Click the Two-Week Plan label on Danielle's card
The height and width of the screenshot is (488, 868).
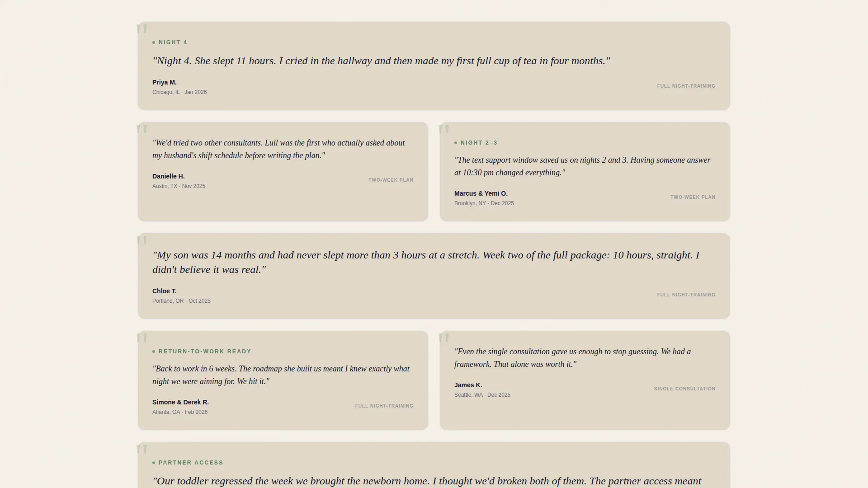391,180
